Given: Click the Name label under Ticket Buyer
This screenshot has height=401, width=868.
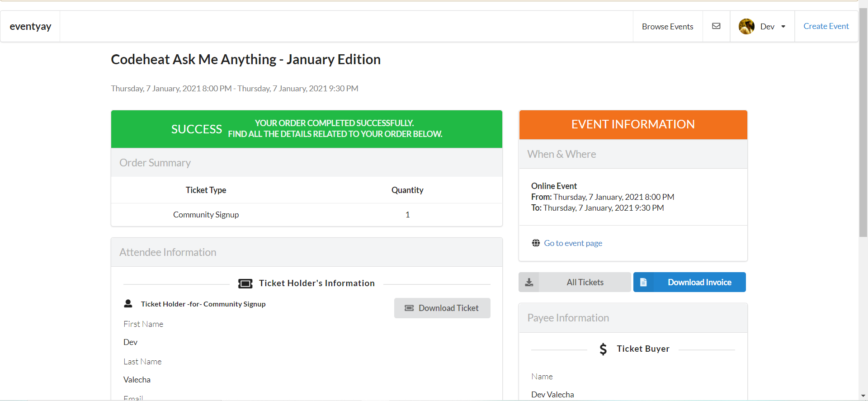Looking at the screenshot, I should 542,377.
